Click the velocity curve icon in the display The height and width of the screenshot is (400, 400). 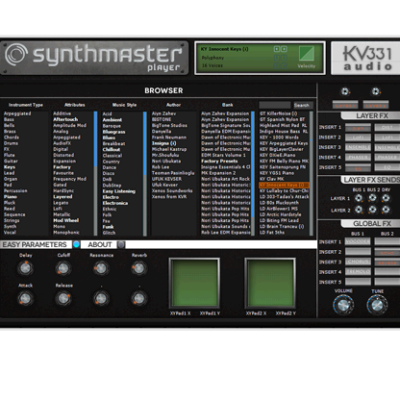click(x=306, y=54)
